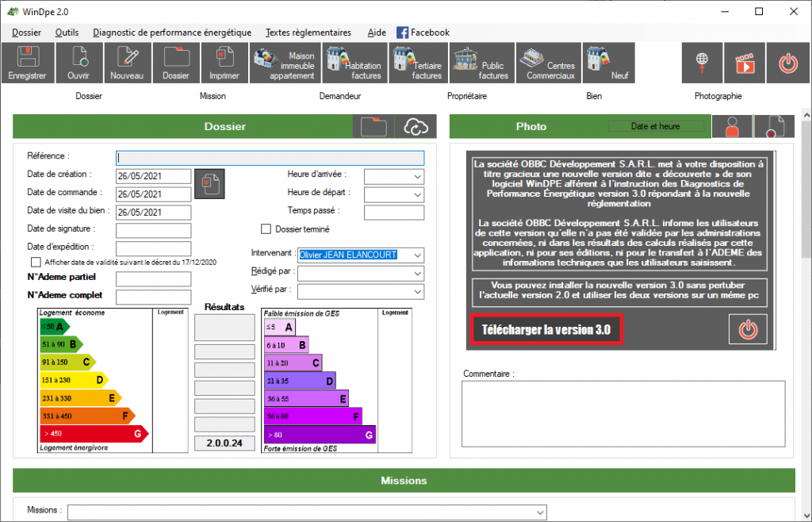Click power icon in version notice
812x522 pixels.
click(748, 329)
